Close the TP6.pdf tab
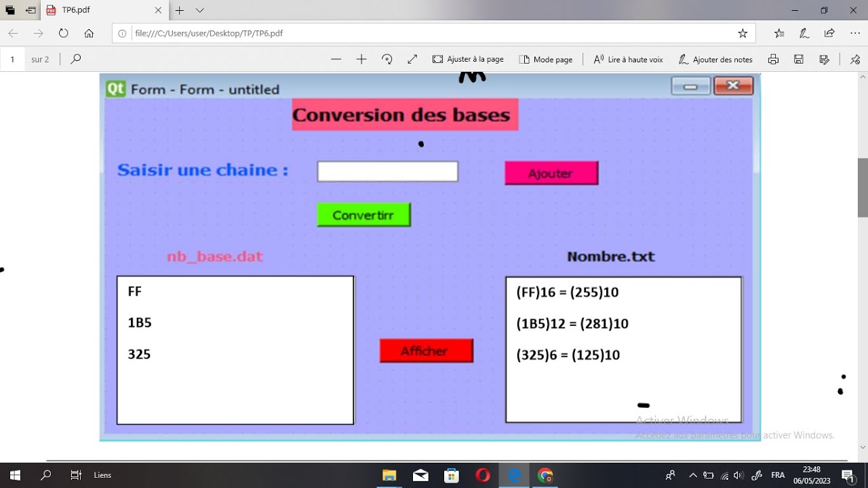 click(x=158, y=10)
